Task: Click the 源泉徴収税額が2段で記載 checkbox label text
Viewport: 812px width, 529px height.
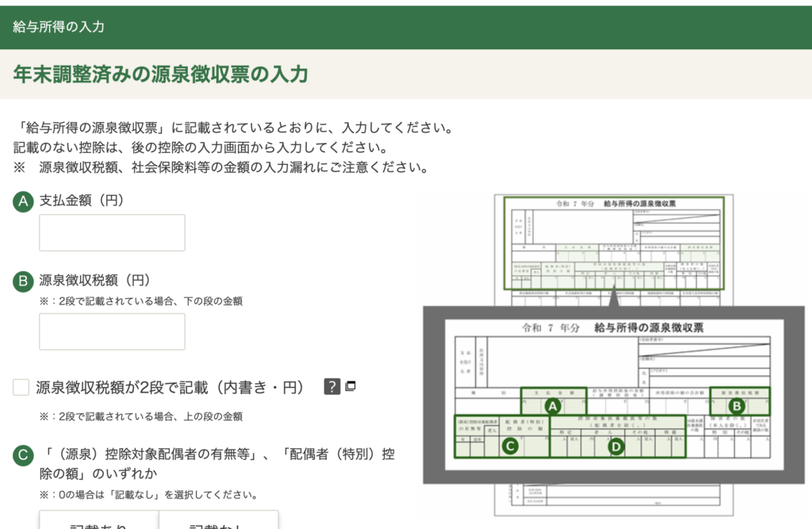Action: [x=170, y=387]
